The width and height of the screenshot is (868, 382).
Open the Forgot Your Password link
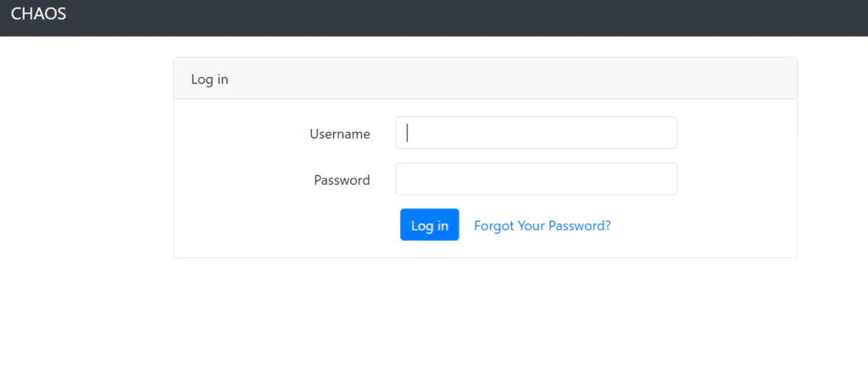coord(542,225)
